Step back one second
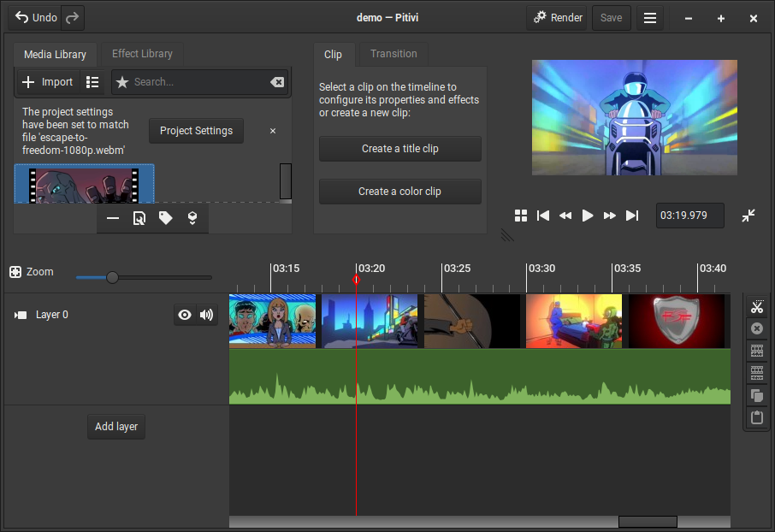This screenshot has width=775, height=532. click(x=565, y=216)
